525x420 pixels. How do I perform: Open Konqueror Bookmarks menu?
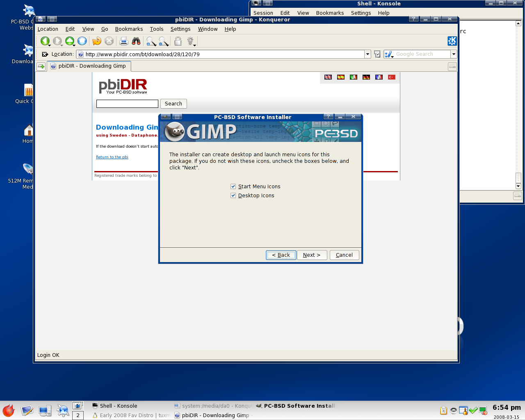click(x=129, y=29)
